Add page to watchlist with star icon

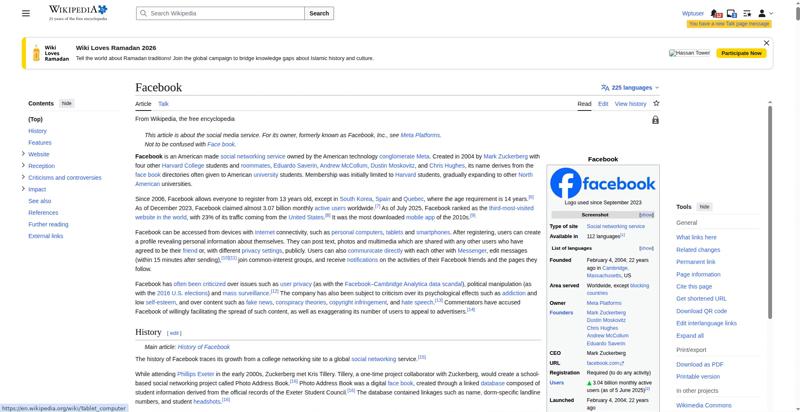tap(656, 103)
